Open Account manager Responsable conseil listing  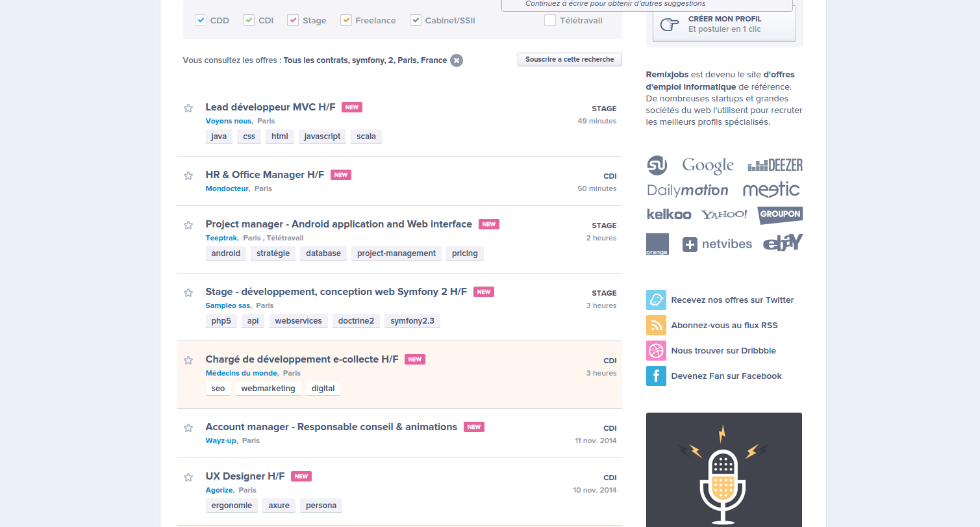coord(331,427)
